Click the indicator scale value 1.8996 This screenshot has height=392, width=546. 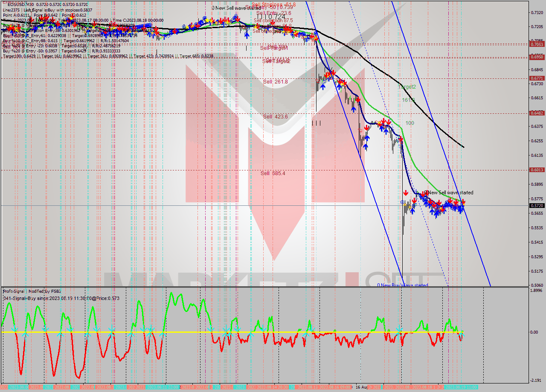point(537,291)
